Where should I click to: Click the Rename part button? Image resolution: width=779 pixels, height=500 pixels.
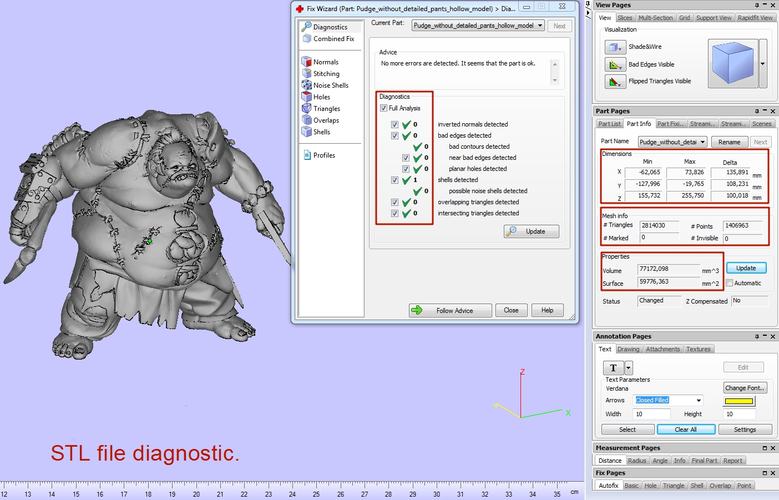(729, 142)
